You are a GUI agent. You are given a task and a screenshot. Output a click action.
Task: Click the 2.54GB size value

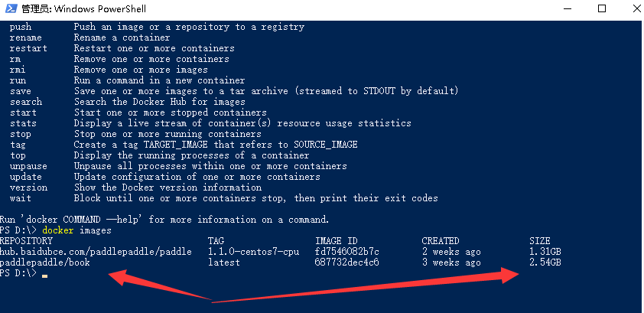click(x=545, y=262)
